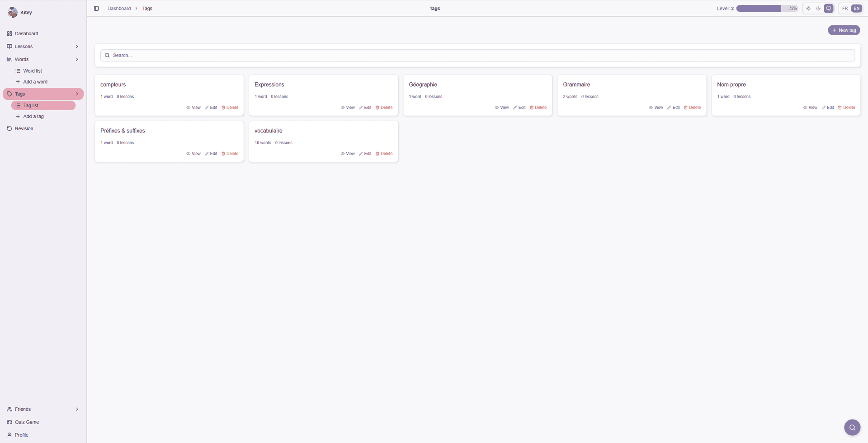The image size is (868, 443).
Task: Click the 72% progress label
Action: click(793, 9)
